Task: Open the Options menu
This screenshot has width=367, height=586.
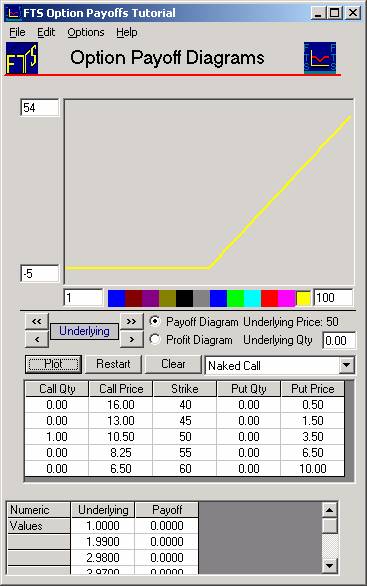Action: (x=86, y=33)
